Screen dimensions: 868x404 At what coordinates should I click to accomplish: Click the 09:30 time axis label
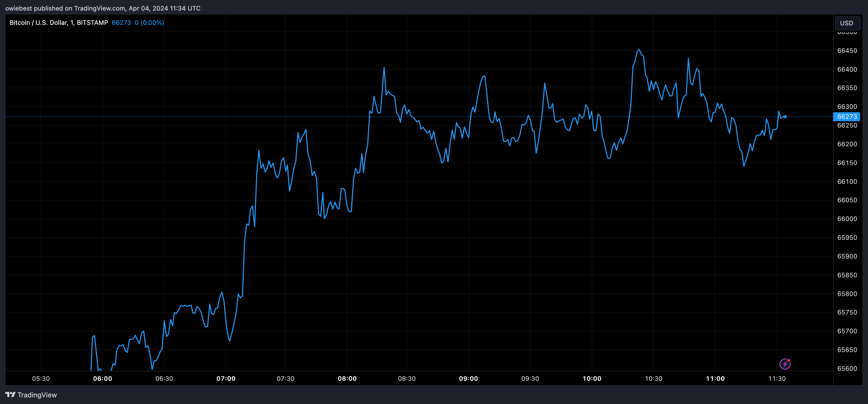(x=530, y=378)
